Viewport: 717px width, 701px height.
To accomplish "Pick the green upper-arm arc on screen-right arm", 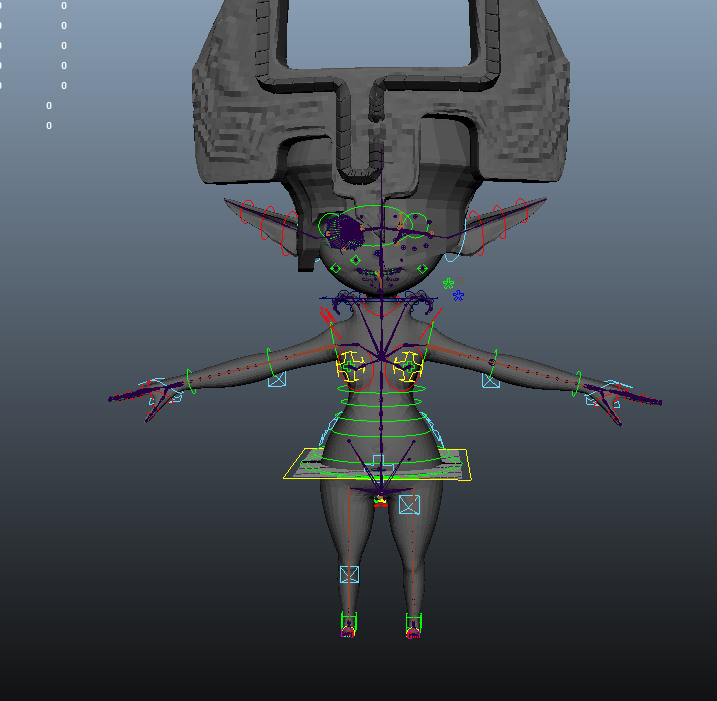I will [495, 364].
